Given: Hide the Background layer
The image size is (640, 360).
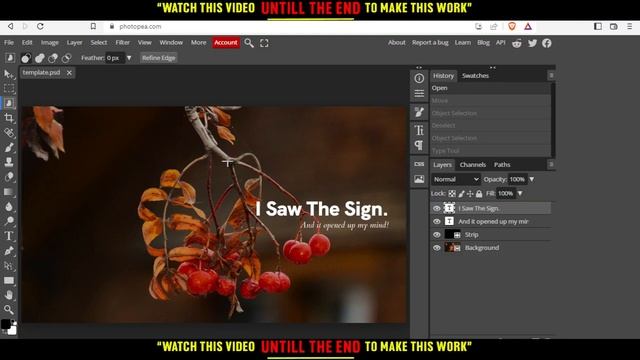Looking at the screenshot, I should 437,248.
